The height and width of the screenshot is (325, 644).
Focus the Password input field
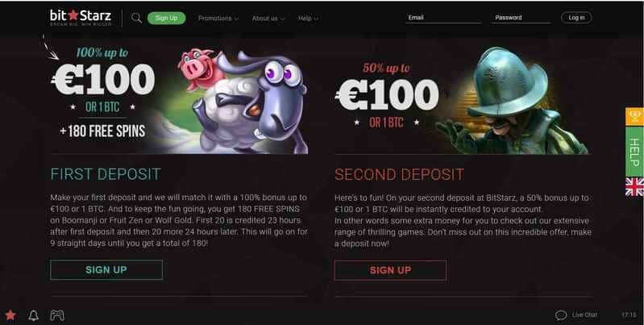pyautogui.click(x=521, y=18)
